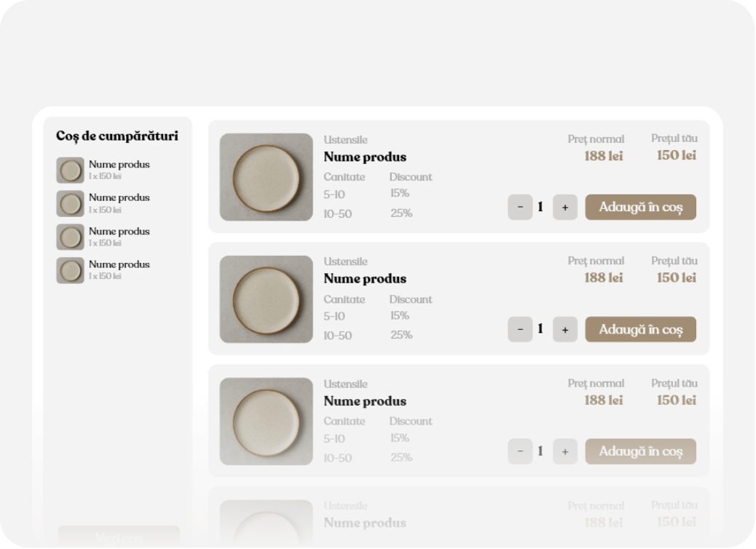Image resolution: width=756 pixels, height=549 pixels.
Task: Open the second product's Nume produs title
Action: tap(365, 279)
